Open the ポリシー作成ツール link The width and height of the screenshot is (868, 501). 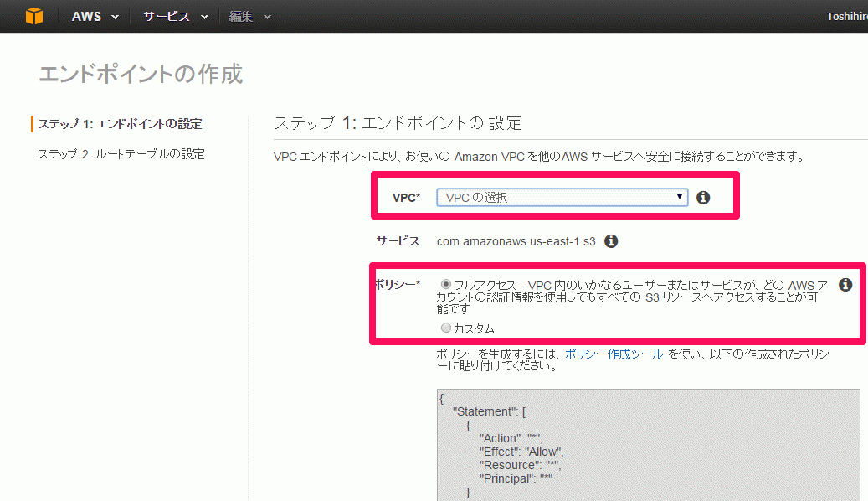(614, 354)
